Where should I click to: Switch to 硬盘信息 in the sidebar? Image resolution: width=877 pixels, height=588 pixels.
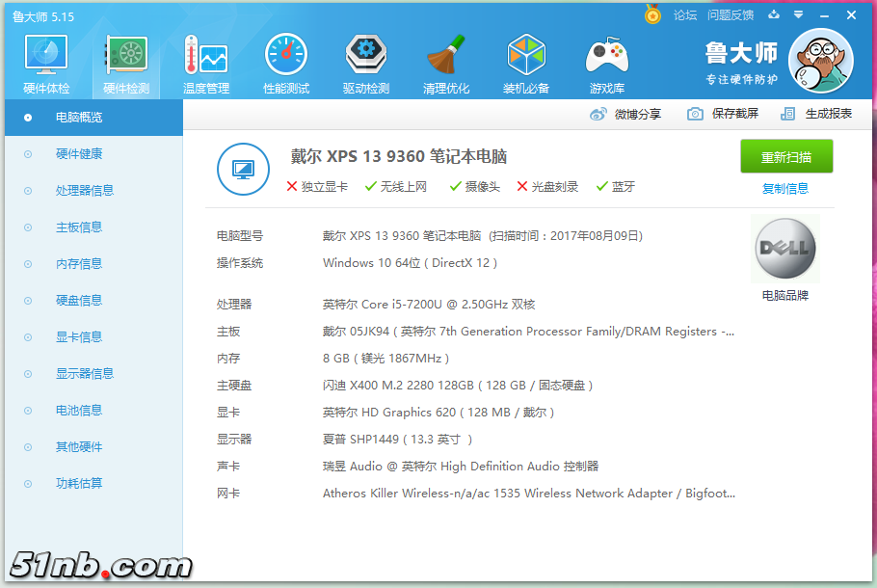pyautogui.click(x=79, y=301)
